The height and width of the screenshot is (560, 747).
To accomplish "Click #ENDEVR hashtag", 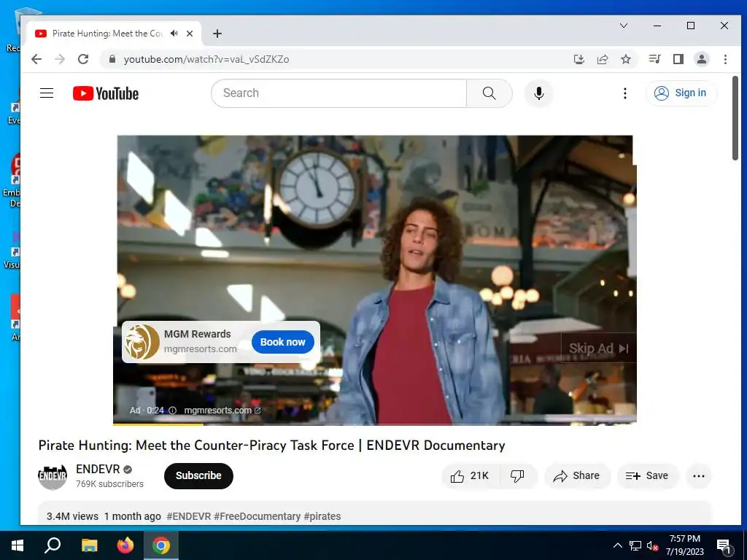I will [x=189, y=516].
